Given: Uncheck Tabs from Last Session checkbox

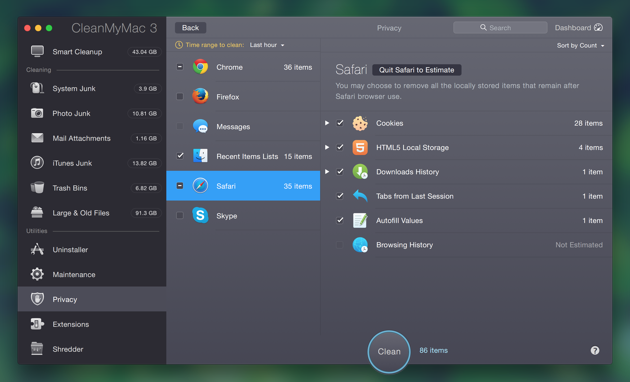Looking at the screenshot, I should (x=340, y=196).
